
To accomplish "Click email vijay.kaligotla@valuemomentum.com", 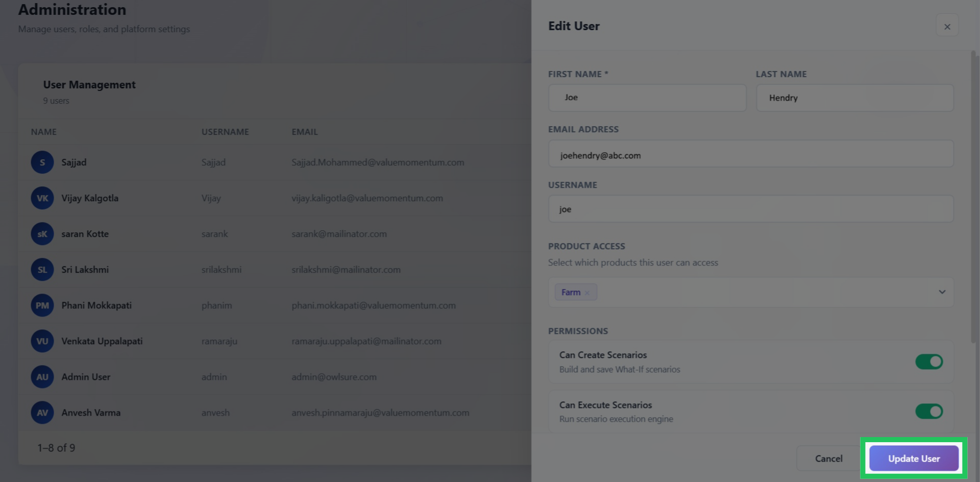I will [367, 198].
